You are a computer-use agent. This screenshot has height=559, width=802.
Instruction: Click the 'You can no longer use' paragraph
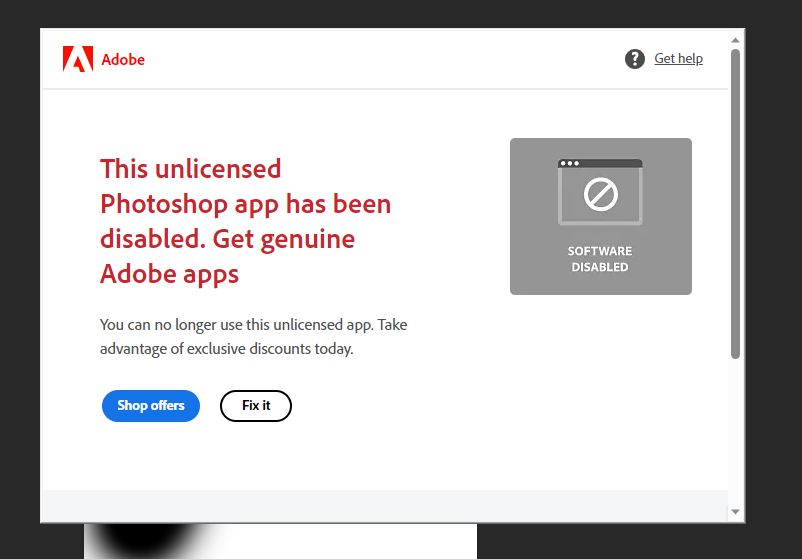(253, 337)
